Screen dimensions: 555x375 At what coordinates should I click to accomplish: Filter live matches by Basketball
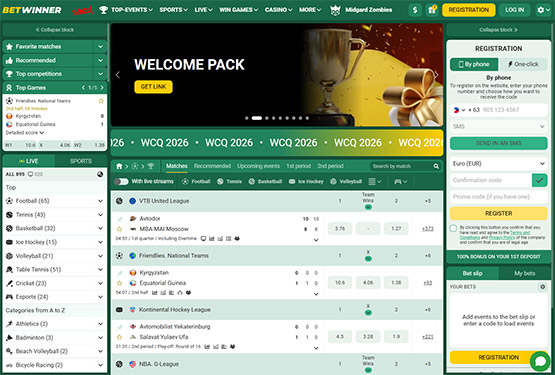pos(265,181)
